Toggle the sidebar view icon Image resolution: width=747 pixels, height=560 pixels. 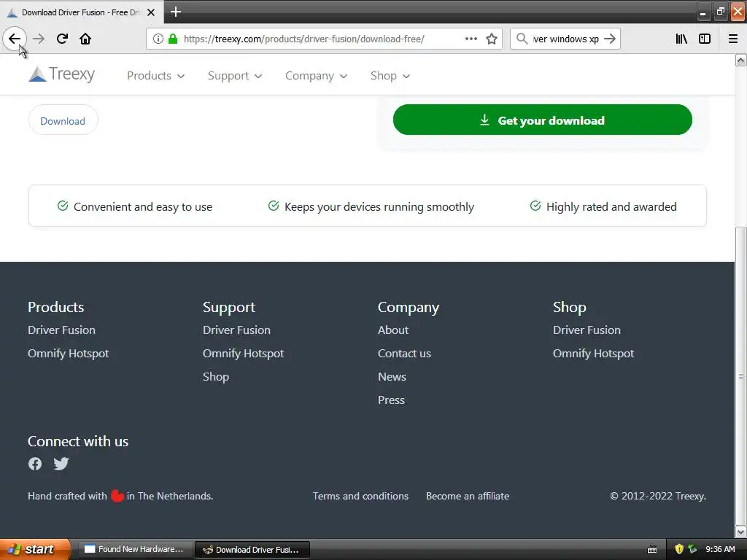[x=705, y=39]
